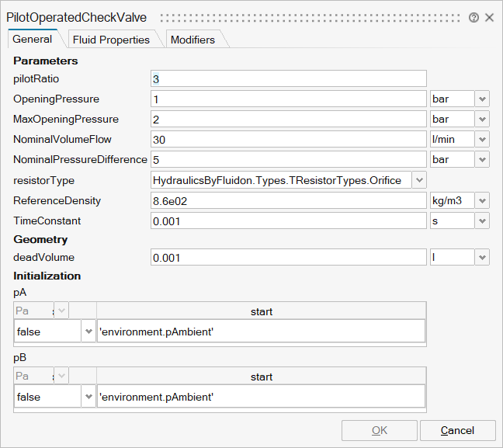The width and height of the screenshot is (503, 448).
Task: Click the NominalVolumeFlow value field
Action: click(x=288, y=139)
